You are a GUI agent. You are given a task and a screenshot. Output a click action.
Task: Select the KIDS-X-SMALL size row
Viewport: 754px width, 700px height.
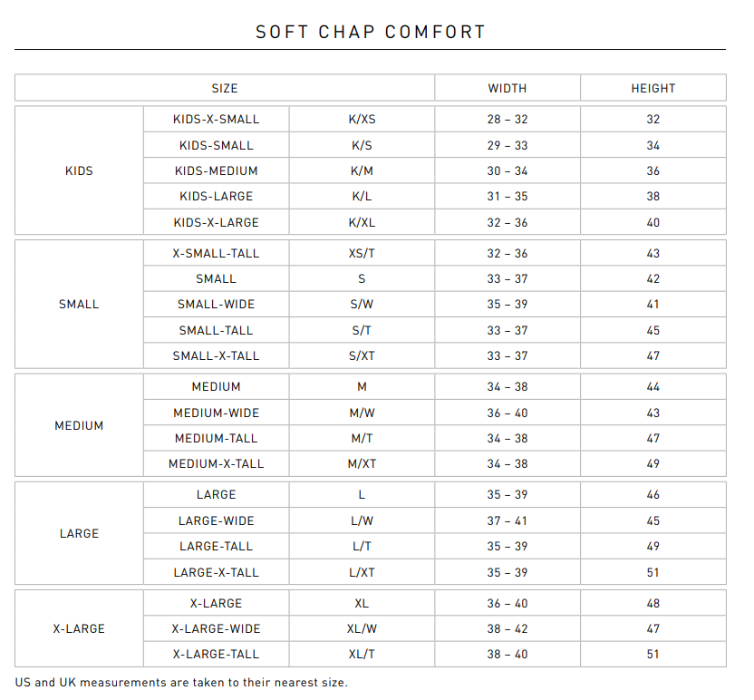pyautogui.click(x=435, y=119)
